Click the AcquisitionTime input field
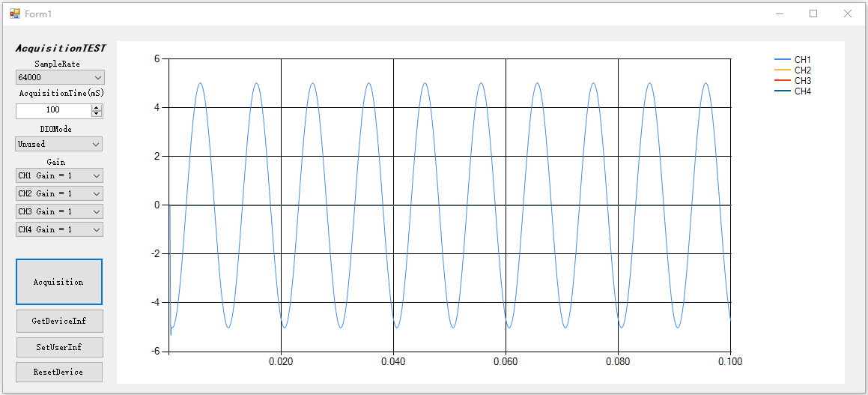 (52, 110)
